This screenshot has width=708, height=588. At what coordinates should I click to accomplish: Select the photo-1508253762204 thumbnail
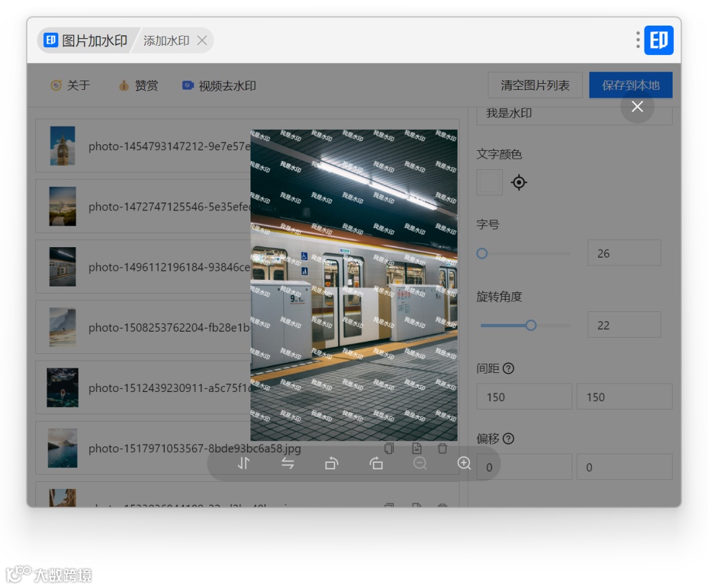62,327
